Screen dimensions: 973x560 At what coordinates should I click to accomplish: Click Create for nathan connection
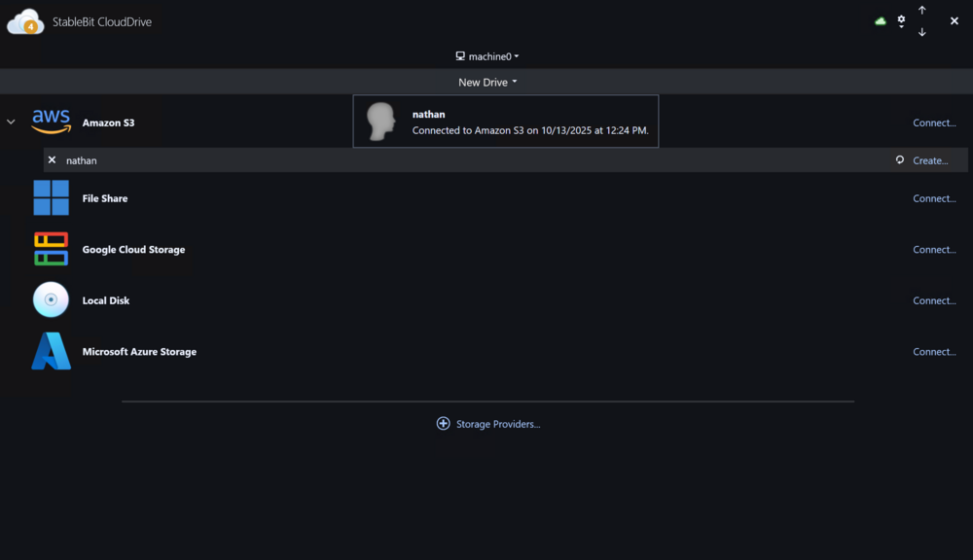(x=930, y=160)
